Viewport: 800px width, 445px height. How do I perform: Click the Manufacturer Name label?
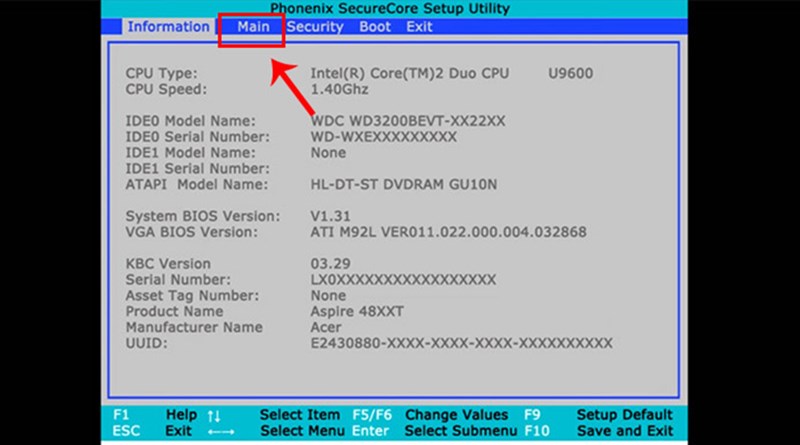pyautogui.click(x=194, y=327)
